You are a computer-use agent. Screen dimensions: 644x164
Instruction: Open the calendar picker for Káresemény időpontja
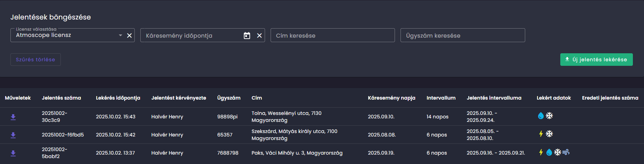[x=247, y=36]
